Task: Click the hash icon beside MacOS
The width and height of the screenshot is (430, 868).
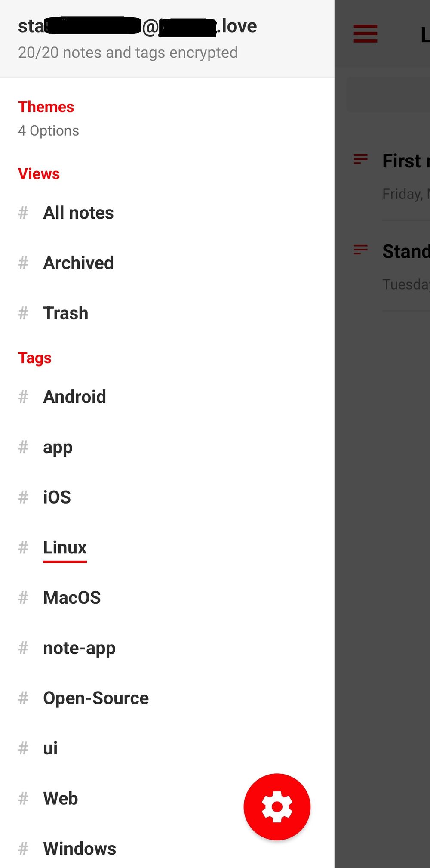Action: (23, 598)
